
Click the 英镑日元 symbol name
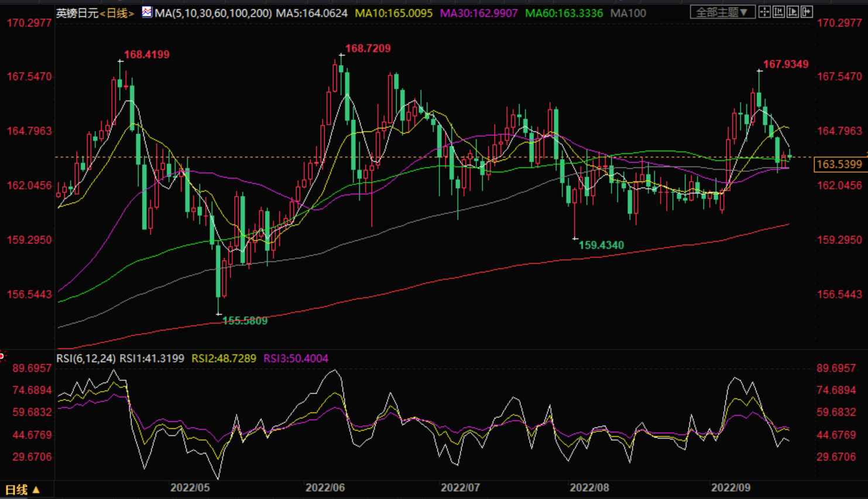pyautogui.click(x=77, y=13)
